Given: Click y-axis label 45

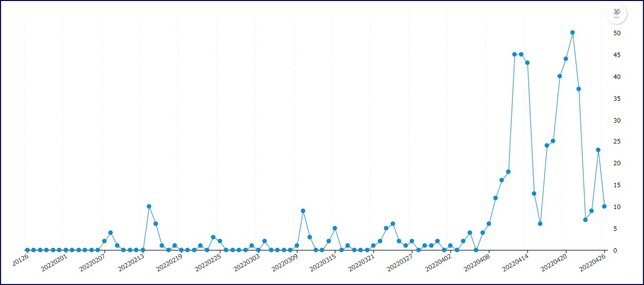Looking at the screenshot, I should (x=617, y=55).
